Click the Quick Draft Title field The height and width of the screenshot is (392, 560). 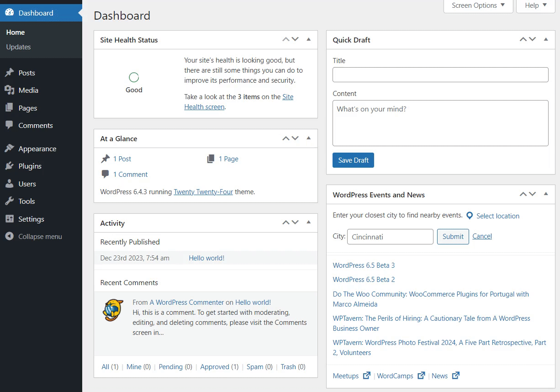440,75
